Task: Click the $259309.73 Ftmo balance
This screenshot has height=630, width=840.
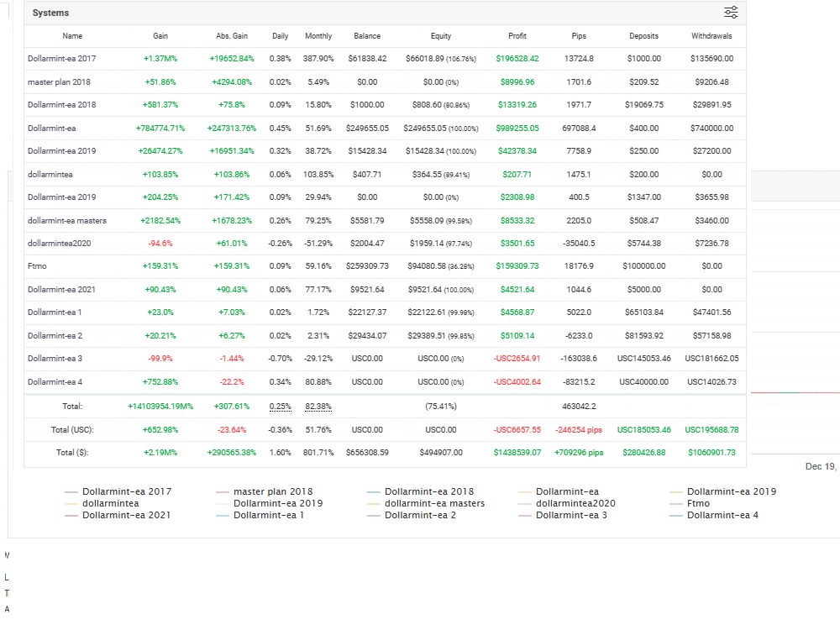Action: pos(367,265)
